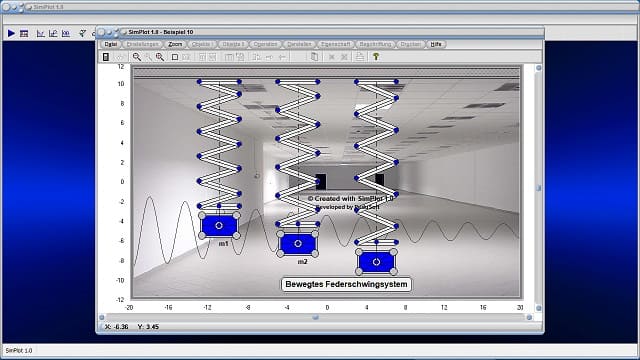Click the green funnel icon in the SimPlot main toolbar

82,33
